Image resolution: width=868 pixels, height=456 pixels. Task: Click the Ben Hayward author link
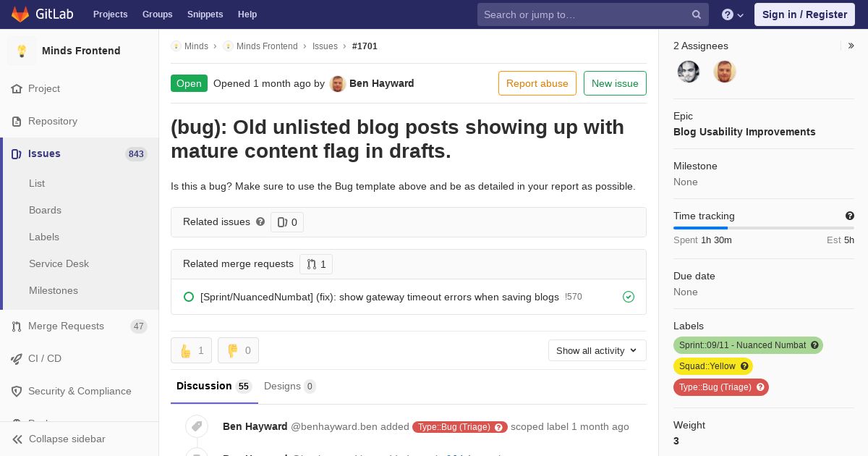pos(382,83)
